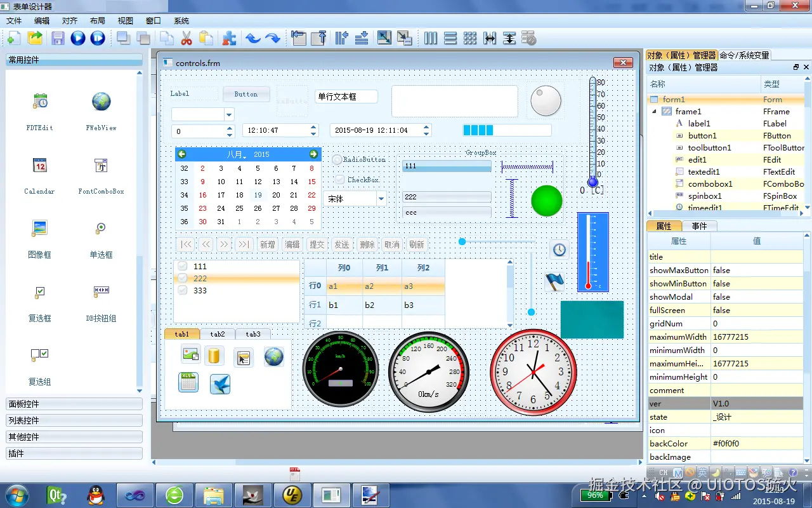Click the puzzle piece plugin icon
The width and height of the screenshot is (812, 508).
click(x=230, y=38)
